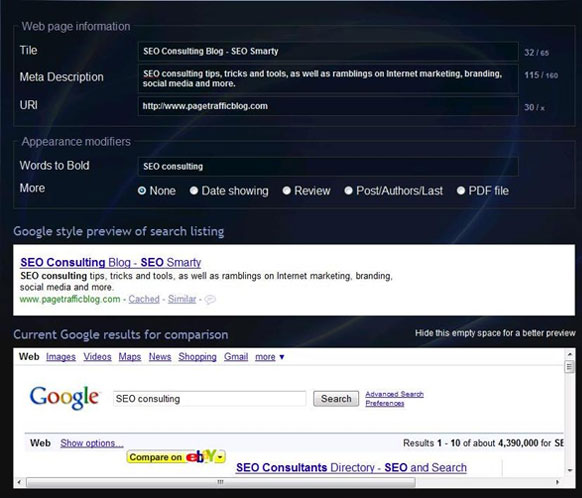
Task: Open the Gmail link in Google bar
Action: pyautogui.click(x=236, y=357)
